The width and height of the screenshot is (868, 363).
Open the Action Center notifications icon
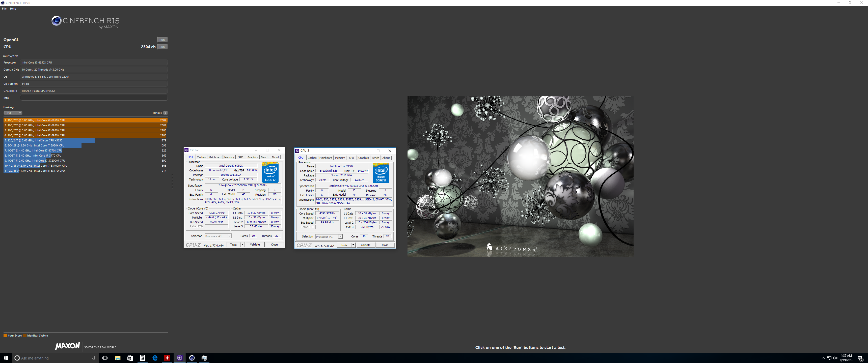[x=860, y=358]
